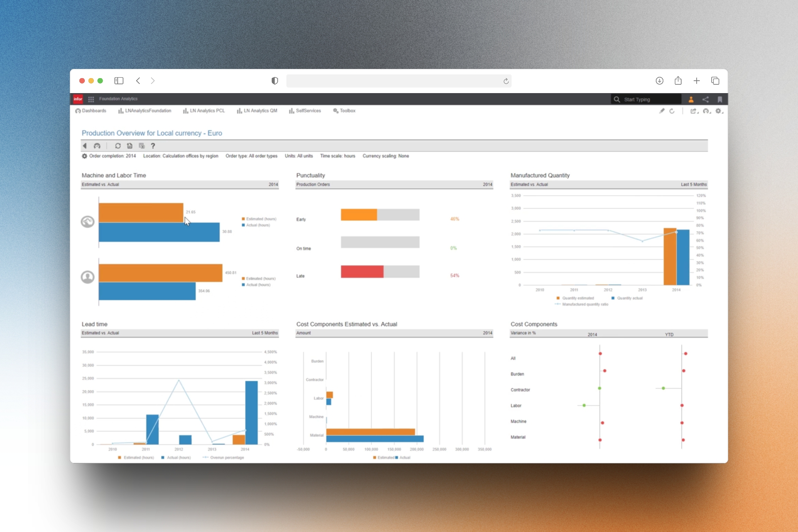Viewport: 798px width, 532px height.
Task: Open the app launcher grid icon
Action: [x=91, y=99]
